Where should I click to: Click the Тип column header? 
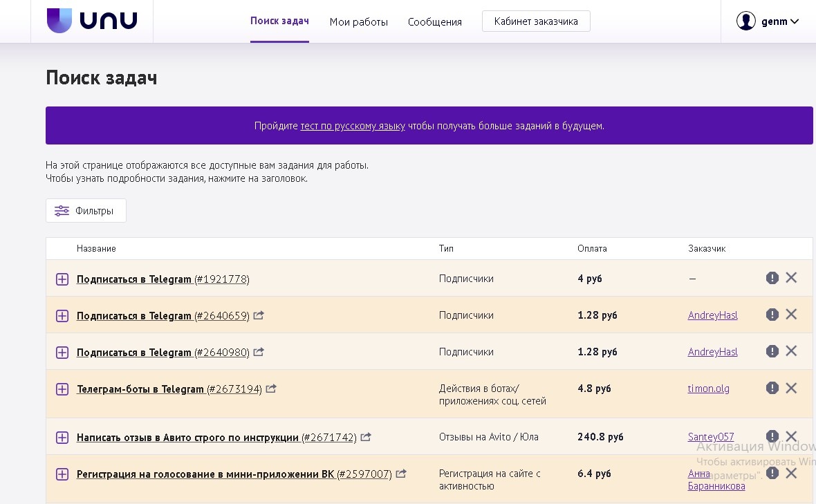446,249
